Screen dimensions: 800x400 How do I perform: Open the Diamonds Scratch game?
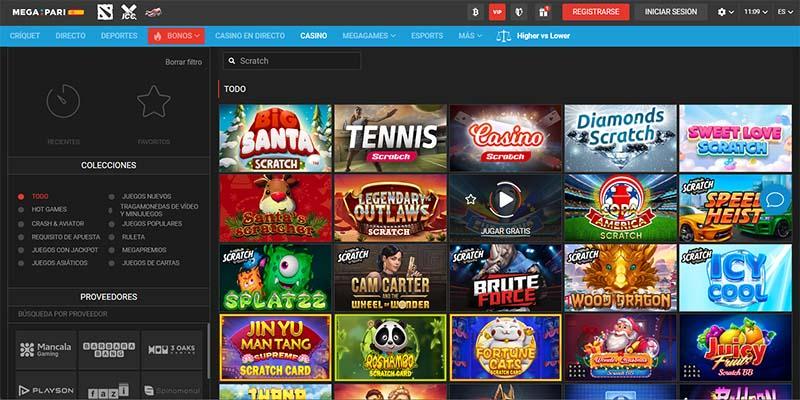tap(620, 138)
